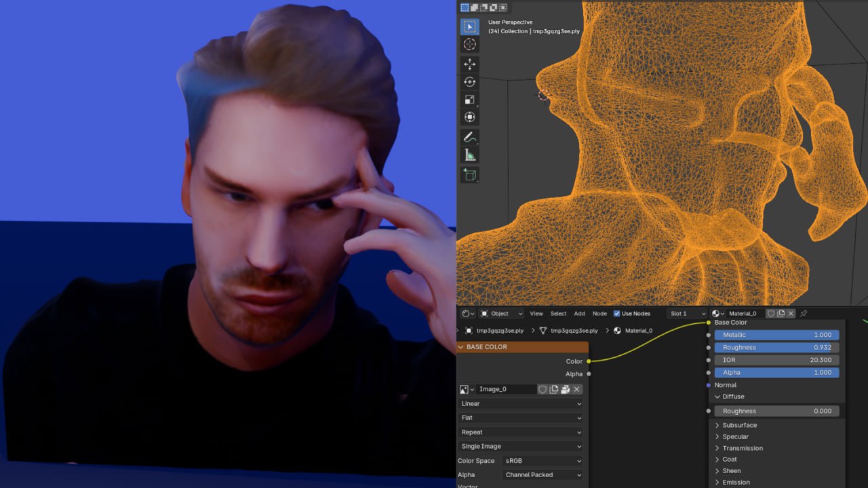Browse materials with the sphere icon
Screen dimensions: 868x488
(717, 314)
